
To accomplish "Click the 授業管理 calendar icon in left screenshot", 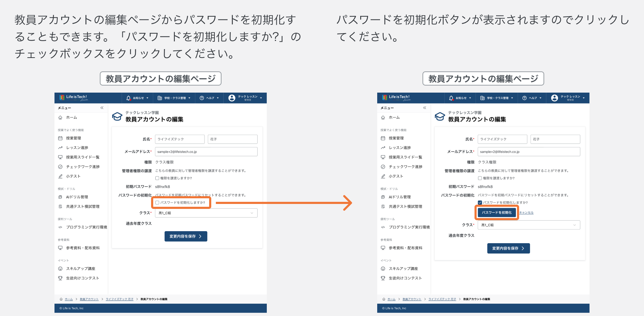I will (x=60, y=138).
